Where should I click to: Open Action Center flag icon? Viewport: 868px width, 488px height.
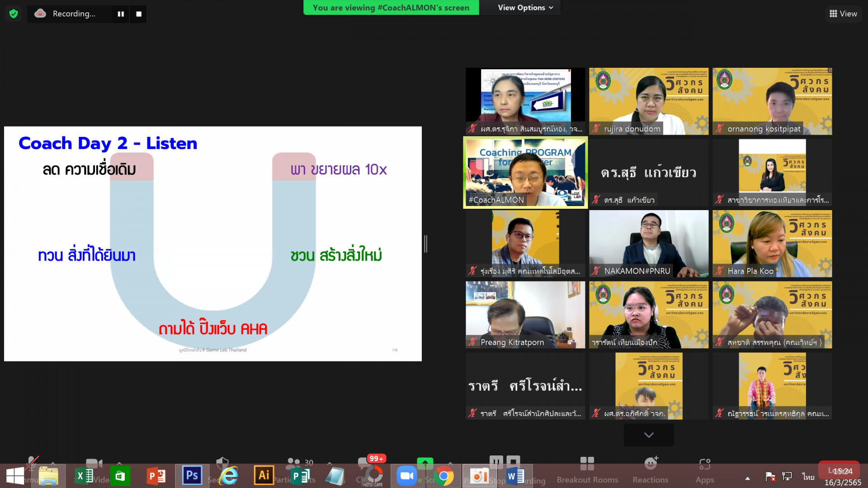tap(770, 476)
